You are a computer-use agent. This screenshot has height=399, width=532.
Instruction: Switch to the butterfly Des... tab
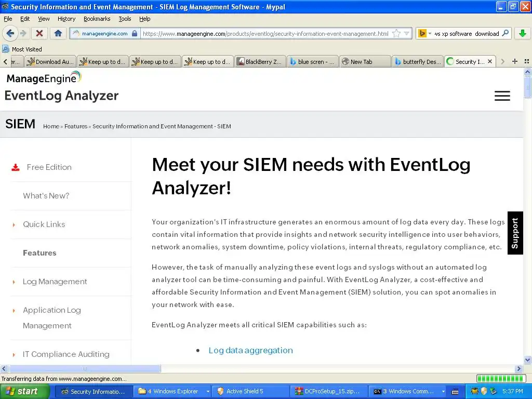tap(417, 61)
